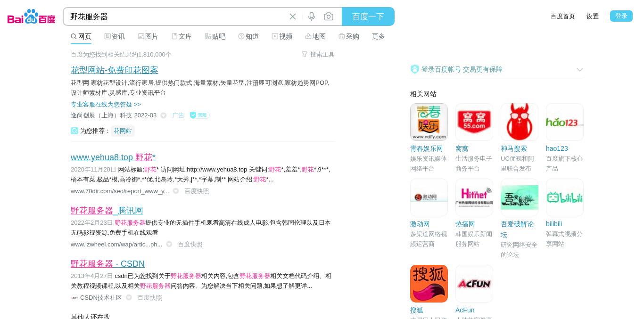
Task: Click 登录百度帐号 交易更有保障 text
Action: (462, 69)
